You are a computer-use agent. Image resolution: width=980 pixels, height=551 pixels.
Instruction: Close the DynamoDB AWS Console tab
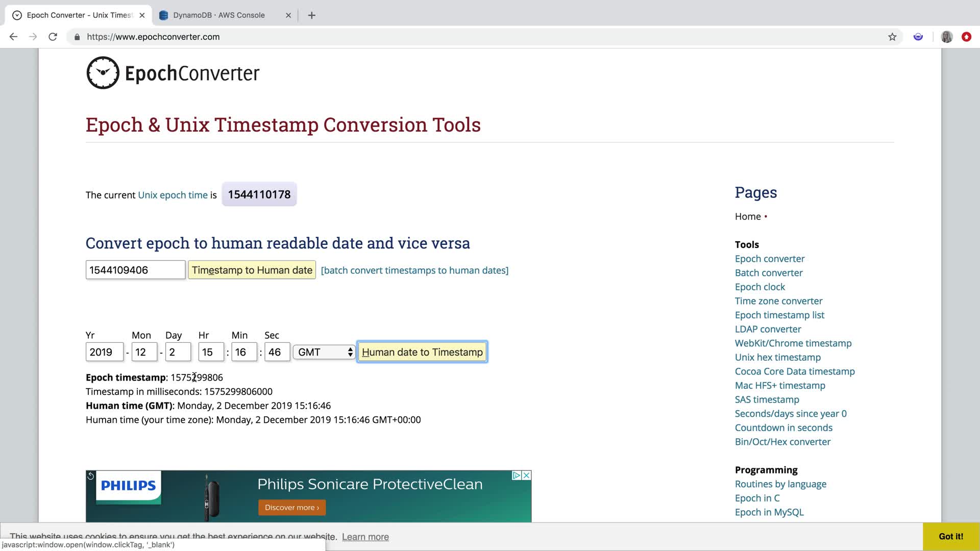pyautogui.click(x=288, y=15)
